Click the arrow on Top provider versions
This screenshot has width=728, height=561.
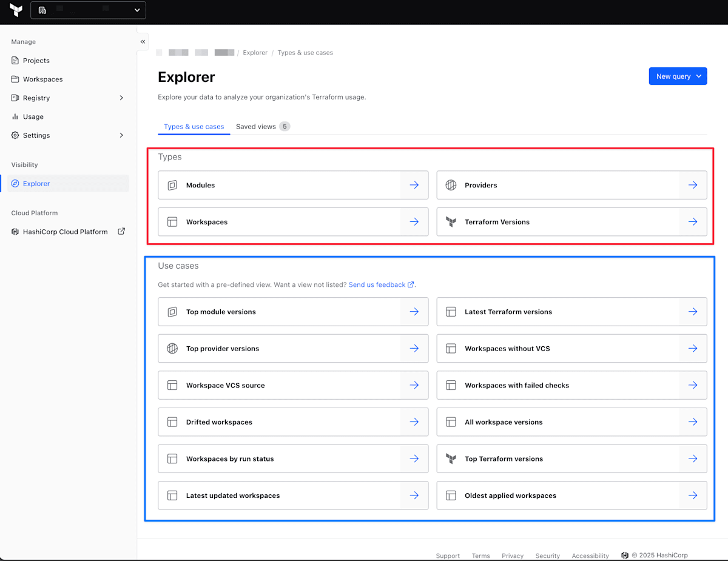pos(414,349)
